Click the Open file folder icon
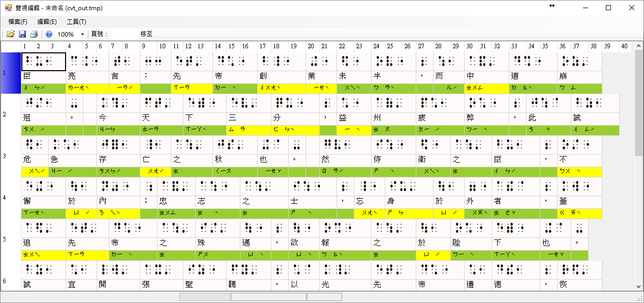Screen dimensions: 644x303 click(10, 34)
